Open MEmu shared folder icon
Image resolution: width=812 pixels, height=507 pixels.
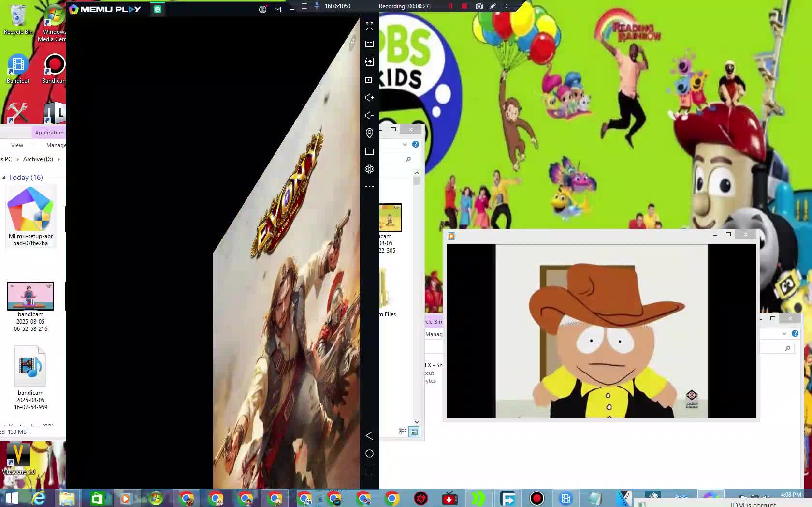[x=369, y=151]
